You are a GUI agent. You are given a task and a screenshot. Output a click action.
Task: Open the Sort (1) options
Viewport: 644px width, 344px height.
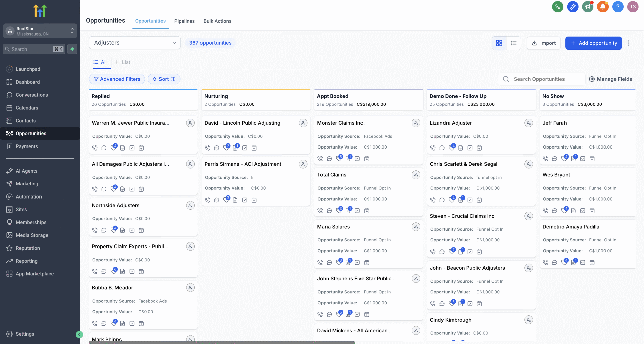tap(164, 79)
